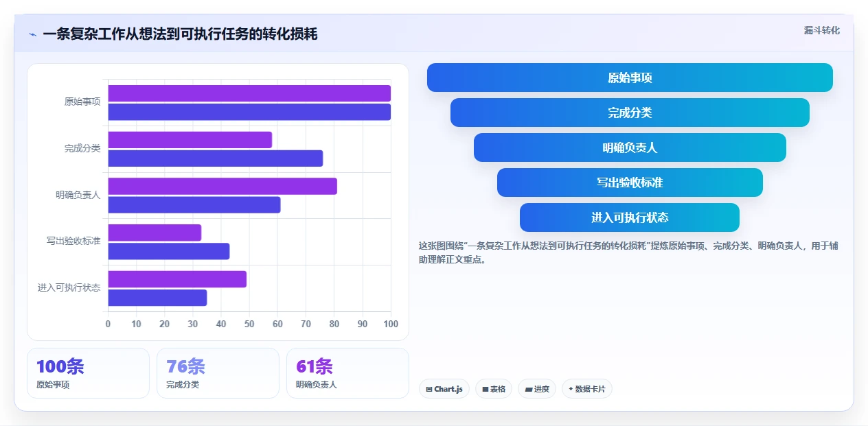The width and height of the screenshot is (868, 426).
Task: Click the 完成分类 y-axis label
Action: point(82,148)
